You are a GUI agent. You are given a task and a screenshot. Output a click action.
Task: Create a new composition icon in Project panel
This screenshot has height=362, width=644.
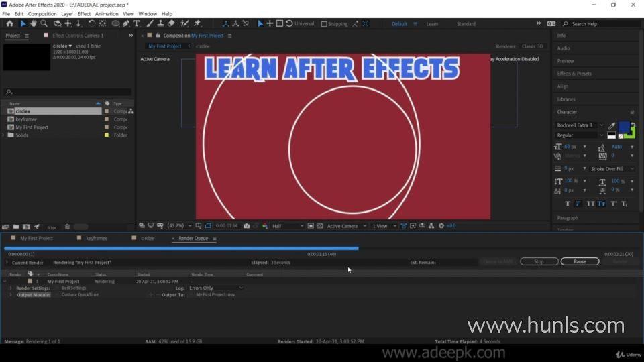[26, 227]
